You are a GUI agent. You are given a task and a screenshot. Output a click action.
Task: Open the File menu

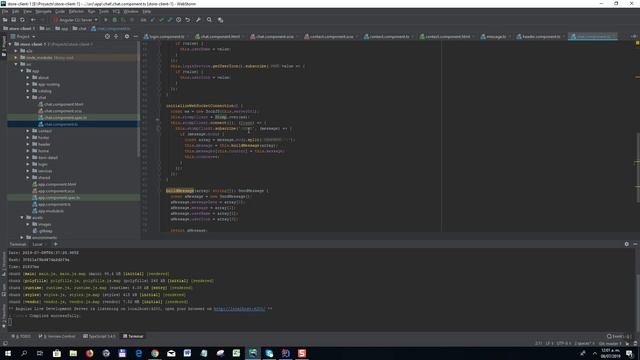pyautogui.click(x=5, y=11)
